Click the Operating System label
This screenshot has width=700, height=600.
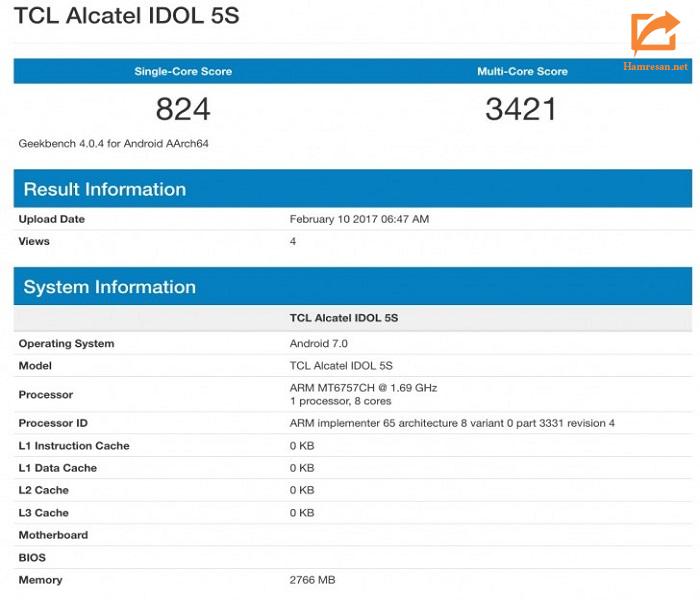click(x=67, y=344)
